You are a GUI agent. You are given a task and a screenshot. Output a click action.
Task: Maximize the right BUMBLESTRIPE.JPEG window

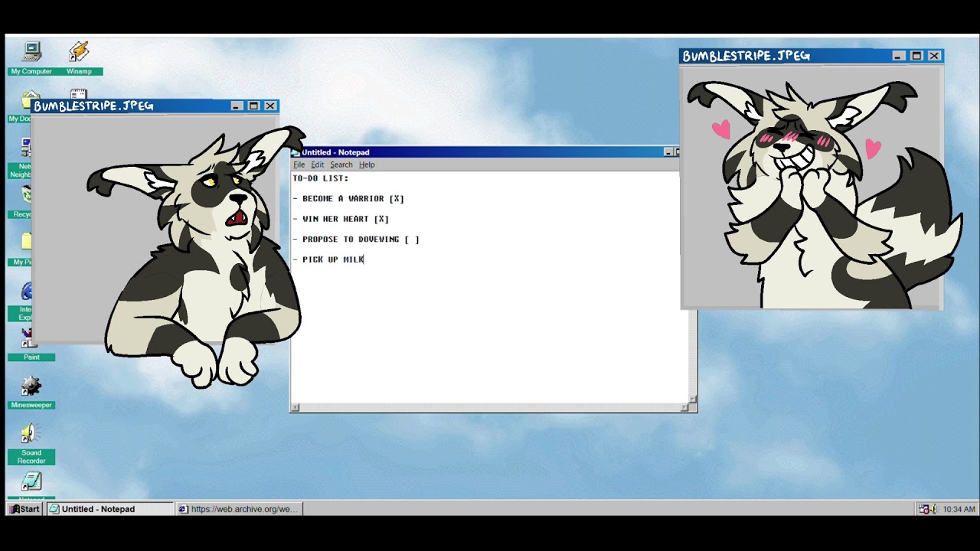click(x=916, y=56)
